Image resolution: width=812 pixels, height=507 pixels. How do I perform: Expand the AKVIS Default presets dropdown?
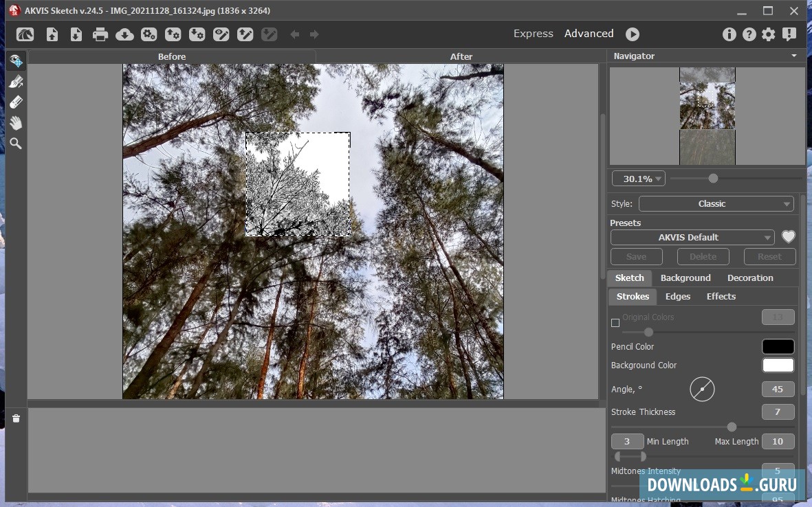click(692, 238)
